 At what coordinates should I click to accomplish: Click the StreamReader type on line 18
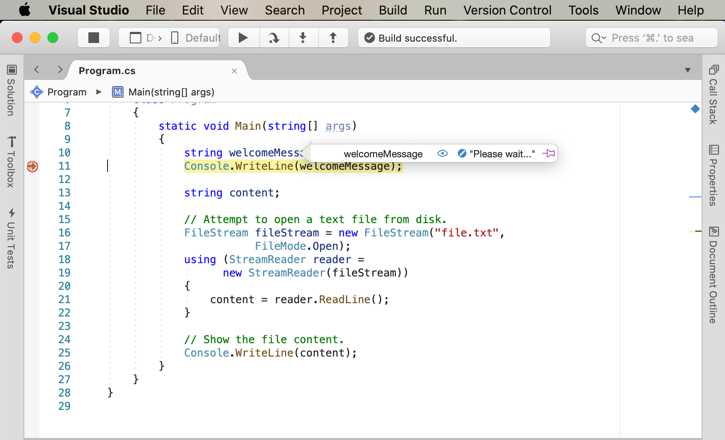coord(267,259)
